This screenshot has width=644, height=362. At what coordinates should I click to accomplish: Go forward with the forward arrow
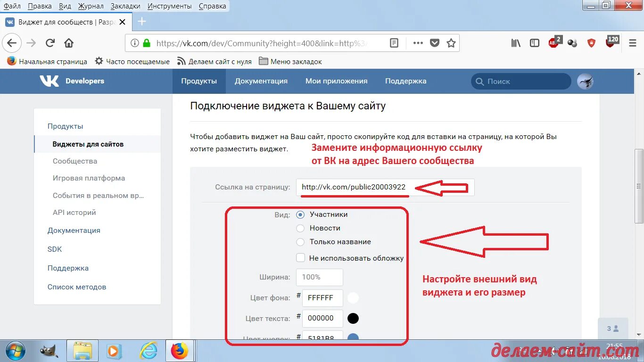(x=31, y=43)
